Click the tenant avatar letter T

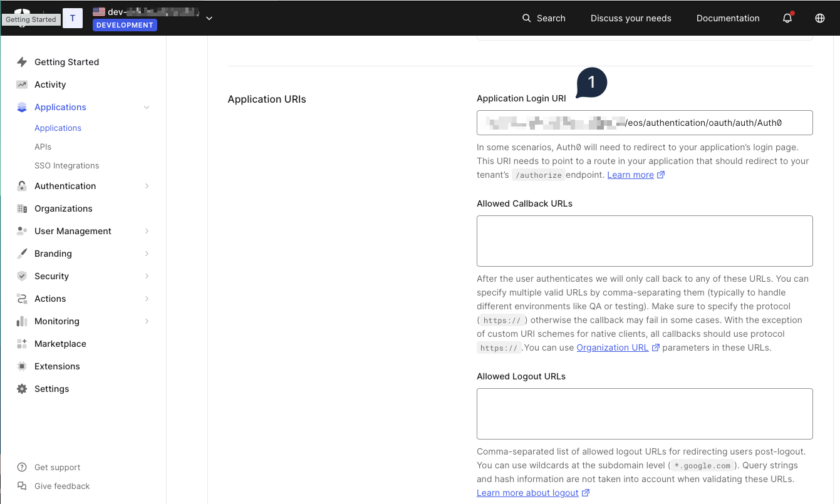click(x=72, y=18)
